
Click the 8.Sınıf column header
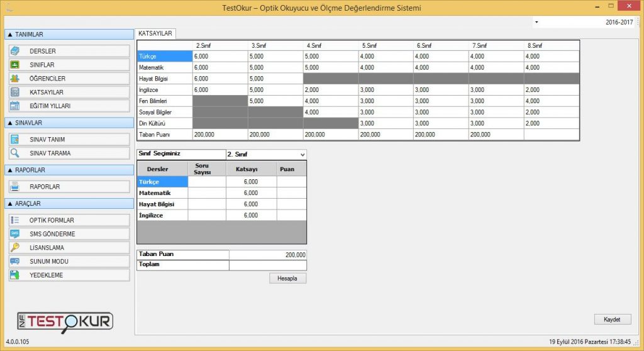[552, 46]
